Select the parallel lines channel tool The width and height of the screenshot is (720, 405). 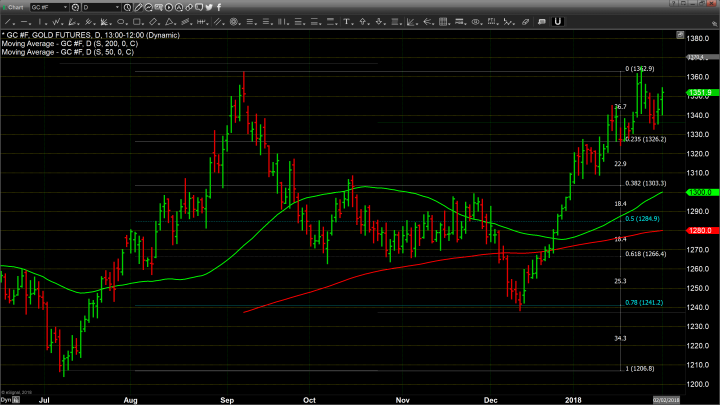[218, 22]
